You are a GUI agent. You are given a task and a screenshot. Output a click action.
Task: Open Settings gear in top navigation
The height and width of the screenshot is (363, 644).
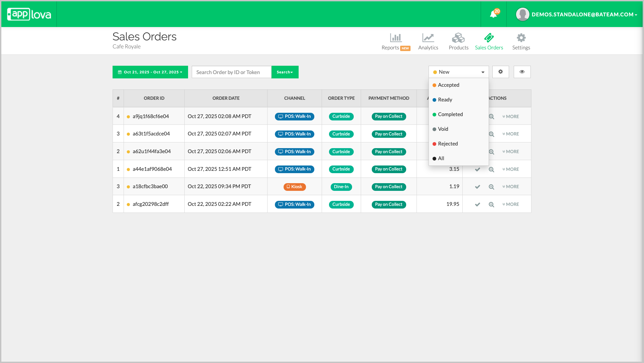pyautogui.click(x=521, y=38)
